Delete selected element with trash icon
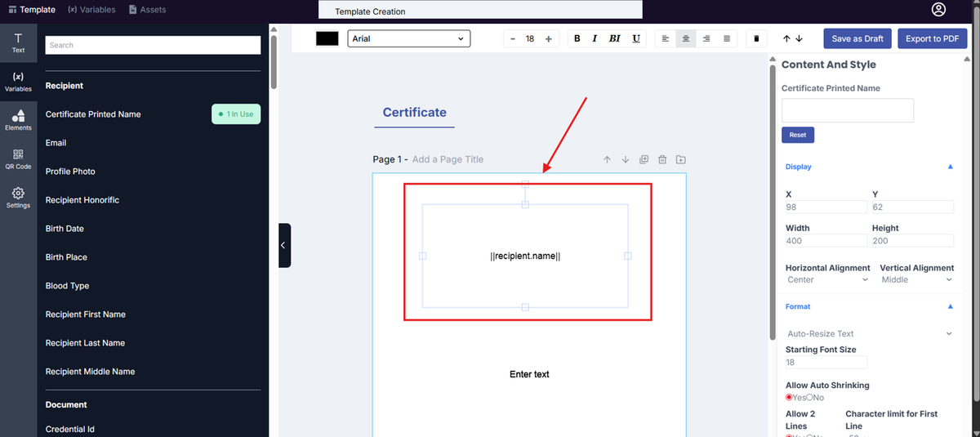 point(756,38)
